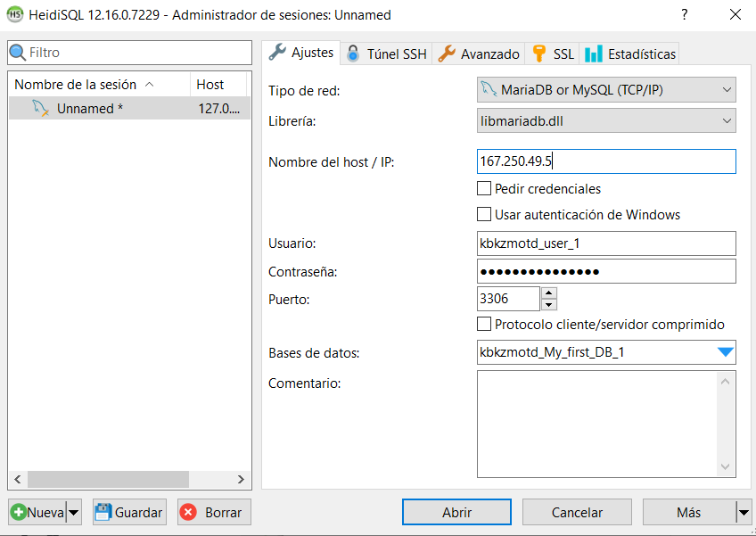Viewport: 756px width, 536px height.
Task: Toggle Protocolo cliente/servidor comprimido
Action: [484, 324]
